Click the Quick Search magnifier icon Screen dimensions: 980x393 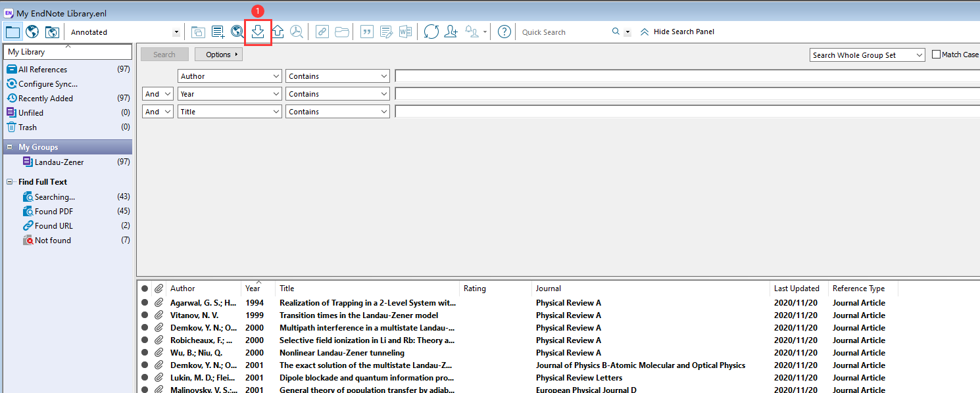tap(616, 32)
